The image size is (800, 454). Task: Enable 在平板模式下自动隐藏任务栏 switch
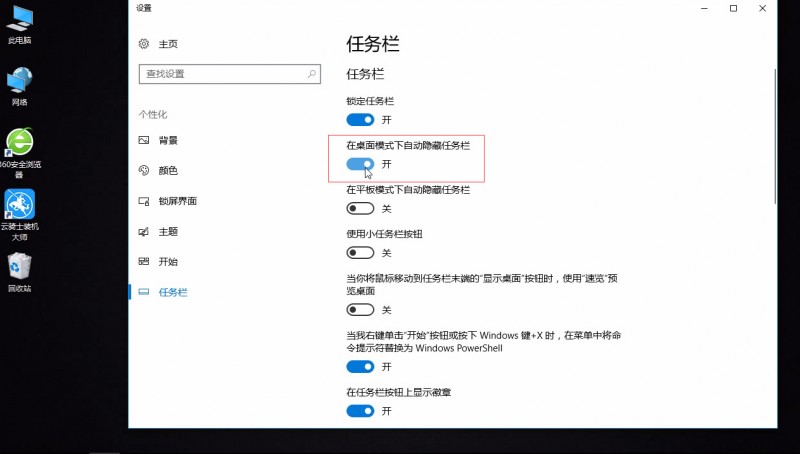click(x=360, y=209)
